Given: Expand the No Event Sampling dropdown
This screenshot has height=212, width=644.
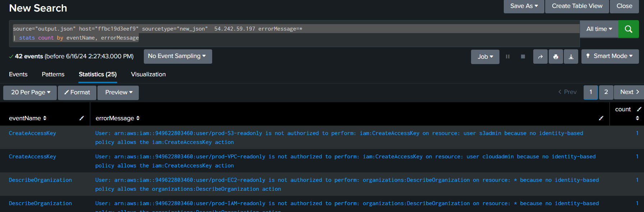Looking at the screenshot, I should (x=178, y=56).
